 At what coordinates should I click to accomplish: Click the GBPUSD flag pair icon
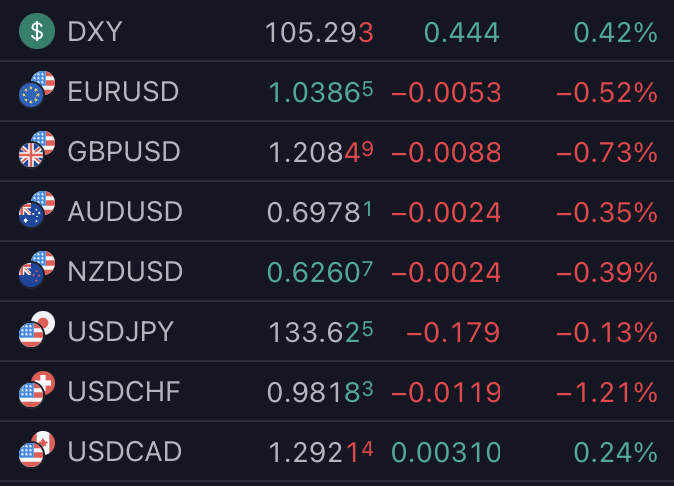[37, 149]
